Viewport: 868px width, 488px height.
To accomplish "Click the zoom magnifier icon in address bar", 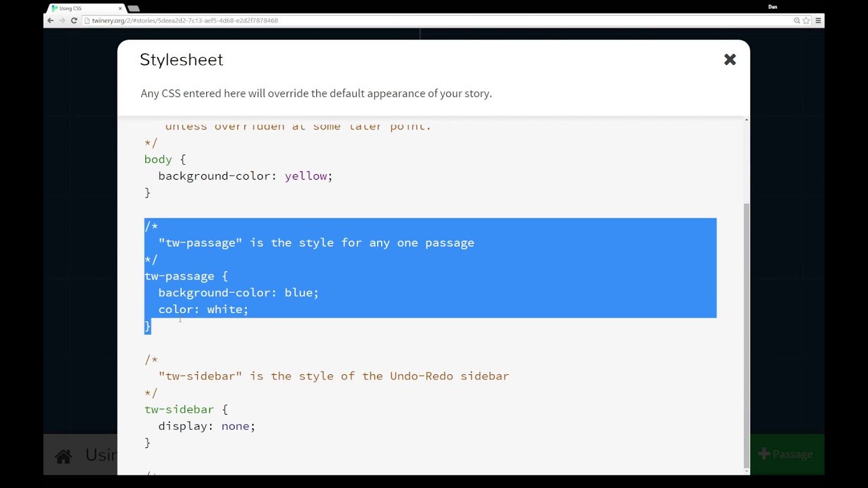I will click(797, 20).
